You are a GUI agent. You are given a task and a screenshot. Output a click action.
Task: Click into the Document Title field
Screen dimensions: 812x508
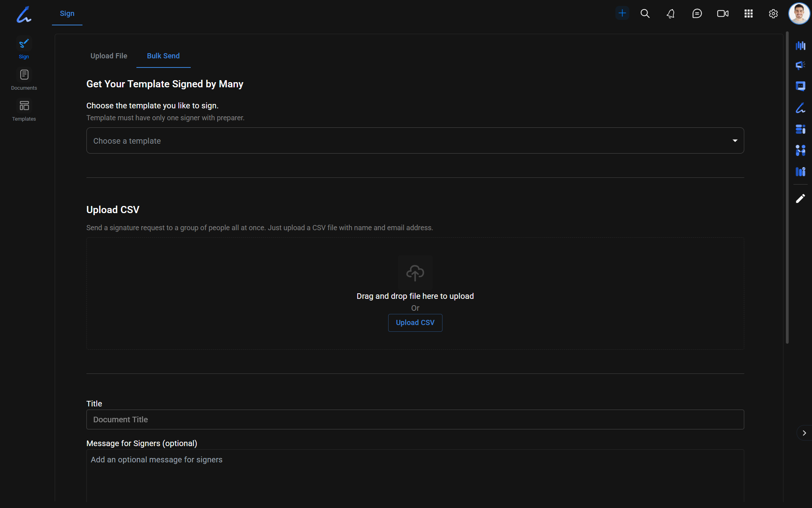[415, 419]
